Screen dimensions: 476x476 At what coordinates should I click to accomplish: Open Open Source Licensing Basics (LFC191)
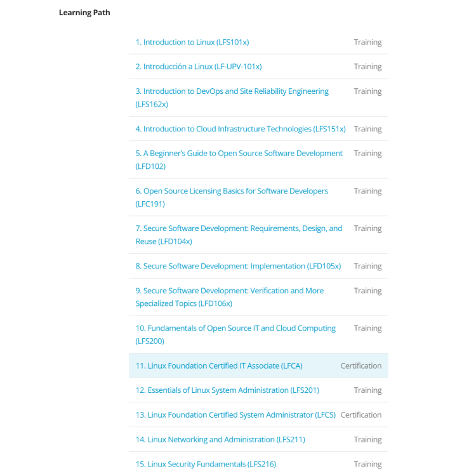click(232, 197)
